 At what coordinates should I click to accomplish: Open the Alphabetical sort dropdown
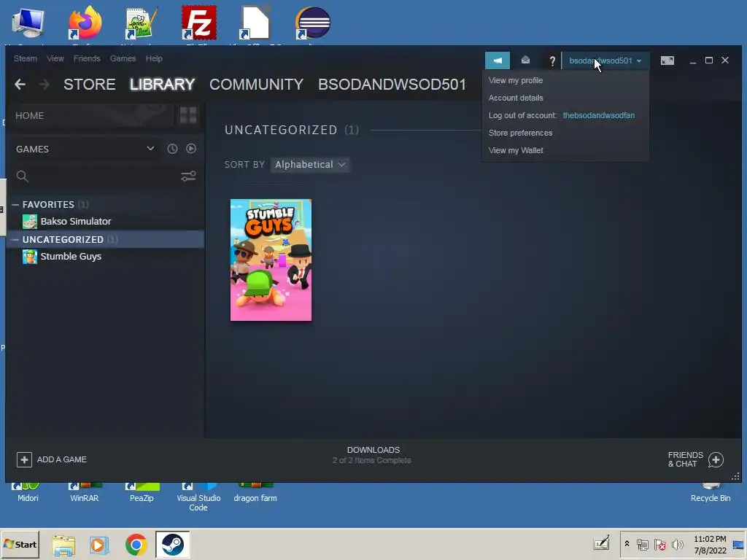point(310,165)
